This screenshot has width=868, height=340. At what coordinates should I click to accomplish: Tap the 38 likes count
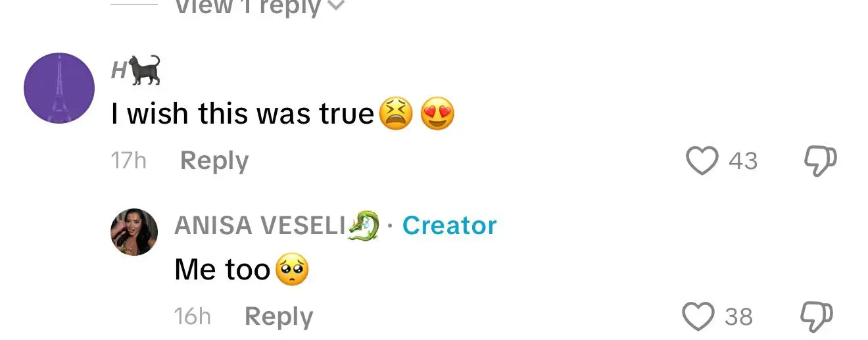738,317
